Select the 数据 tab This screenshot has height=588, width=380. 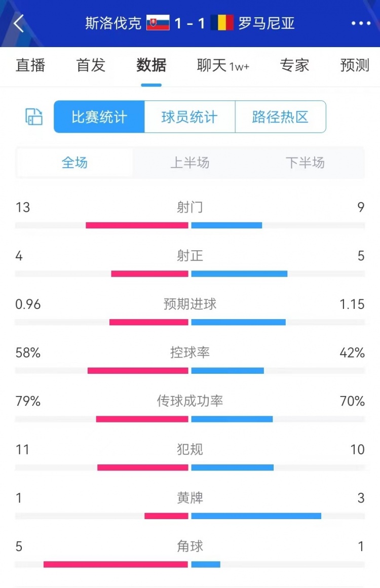click(151, 65)
